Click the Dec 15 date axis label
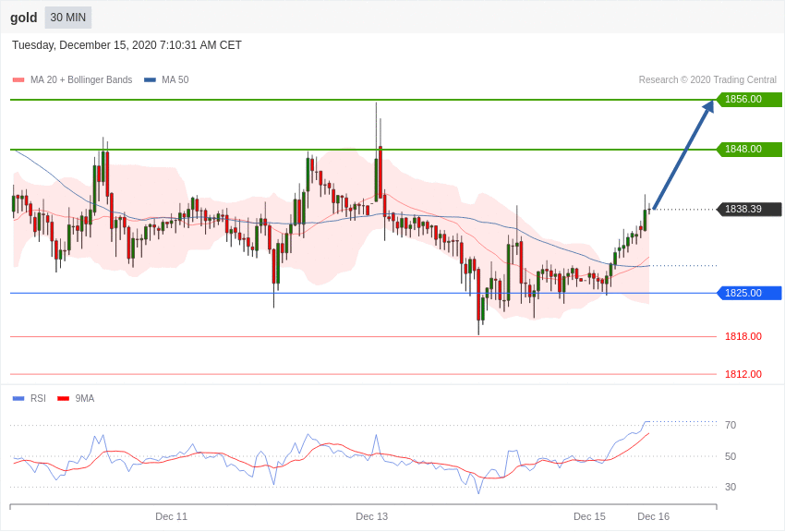 589,516
